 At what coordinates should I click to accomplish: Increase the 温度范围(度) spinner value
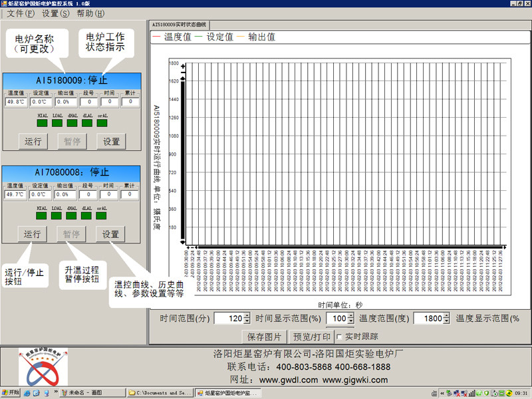pyautogui.click(x=447, y=316)
